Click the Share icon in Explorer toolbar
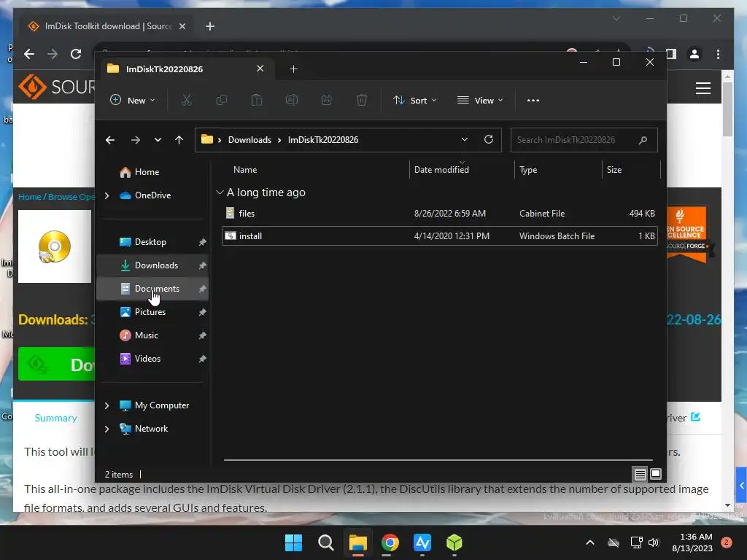The height and width of the screenshot is (560, 747). coord(327,100)
